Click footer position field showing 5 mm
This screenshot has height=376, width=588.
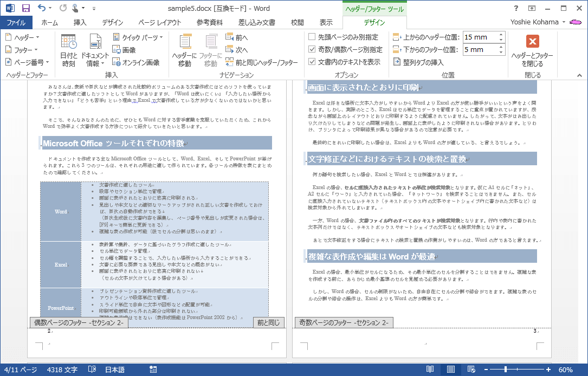coord(480,49)
